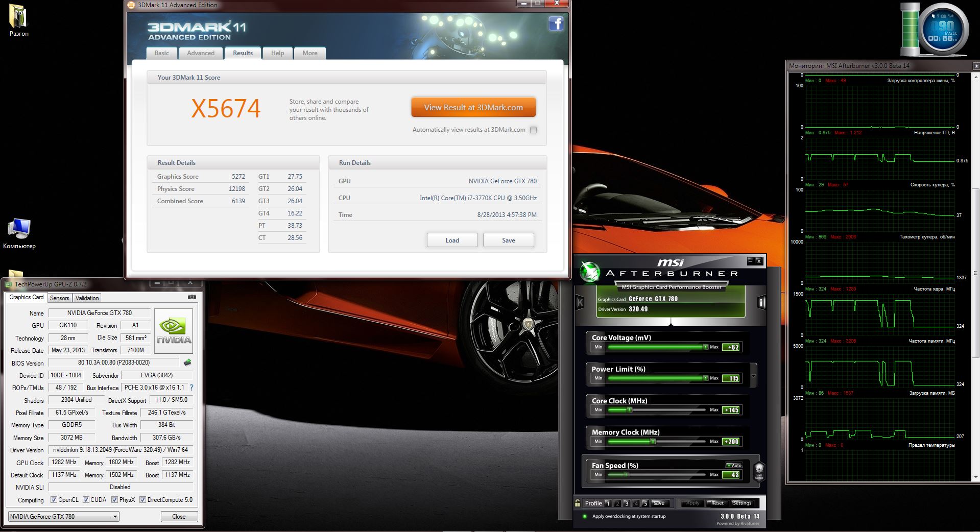
Task: Click the Afterburner profile save button
Action: [659, 503]
